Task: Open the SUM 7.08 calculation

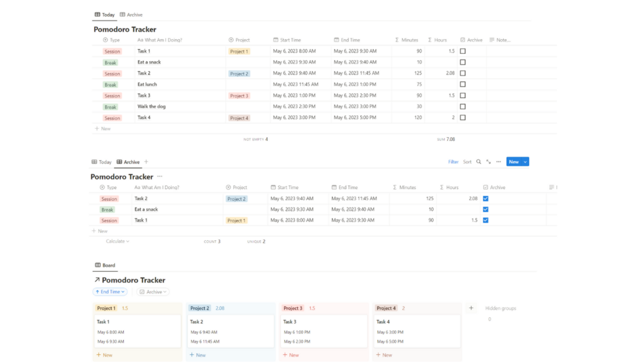Action: pyautogui.click(x=446, y=139)
